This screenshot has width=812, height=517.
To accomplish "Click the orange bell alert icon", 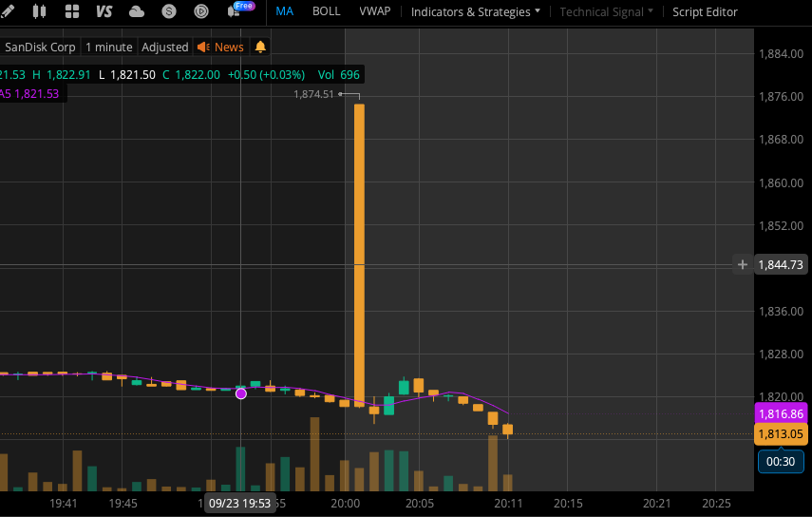I will click(260, 47).
